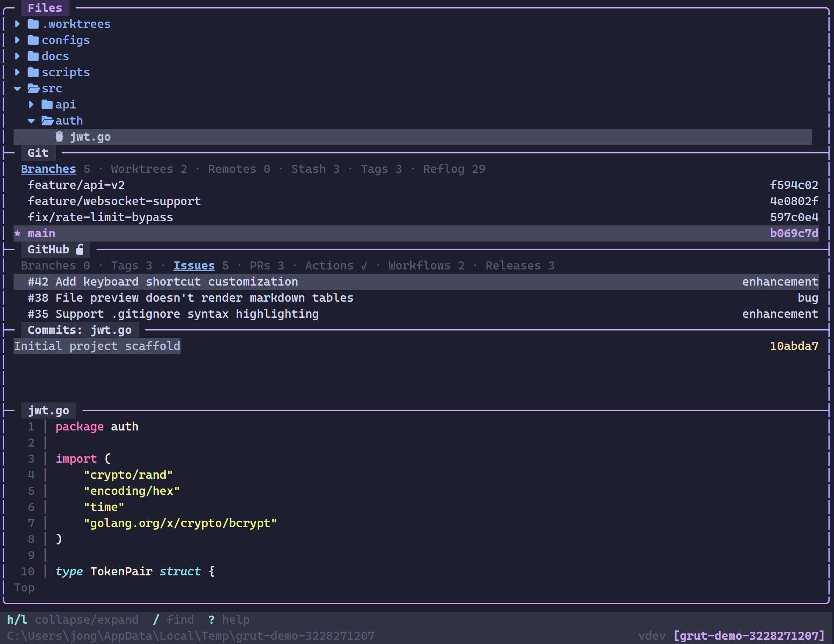Click the .worktrees folder icon
This screenshot has height=644, width=834.
click(33, 24)
